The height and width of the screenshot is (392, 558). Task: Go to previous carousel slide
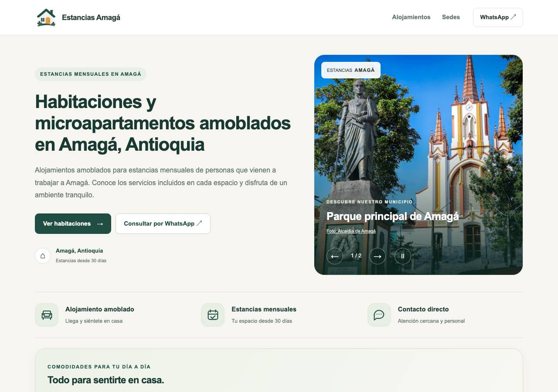335,256
